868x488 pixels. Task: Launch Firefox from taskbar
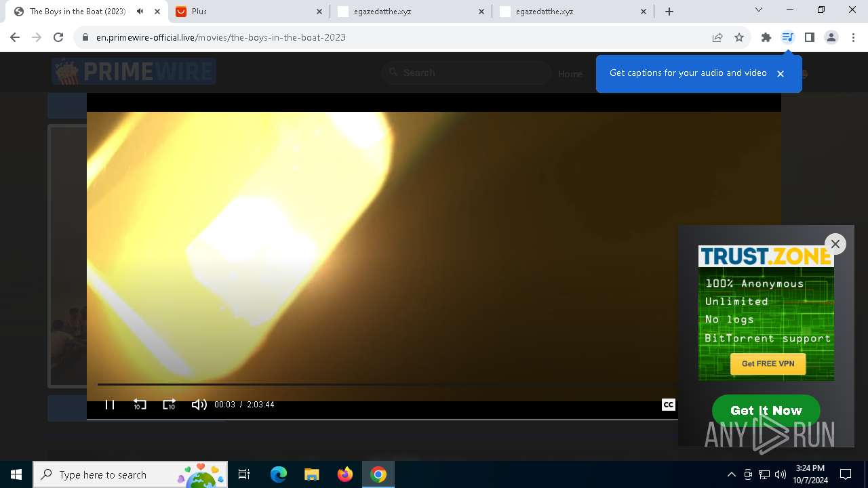coord(344,474)
